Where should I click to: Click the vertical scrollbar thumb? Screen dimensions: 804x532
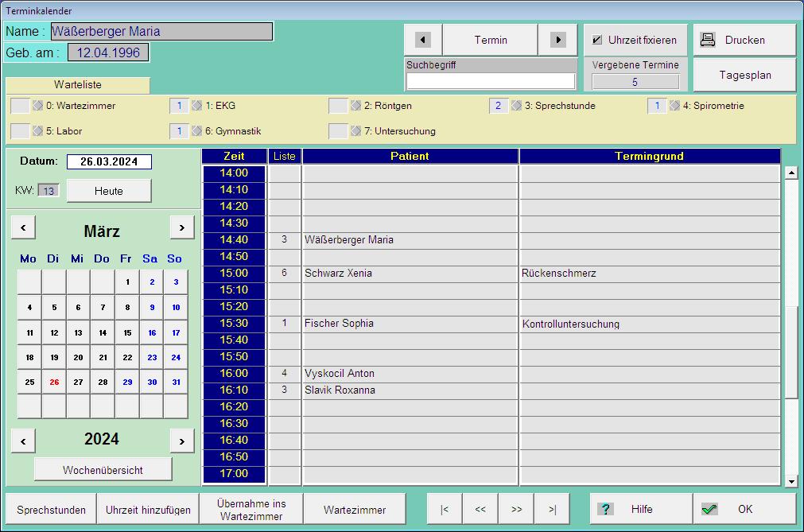[x=792, y=351]
